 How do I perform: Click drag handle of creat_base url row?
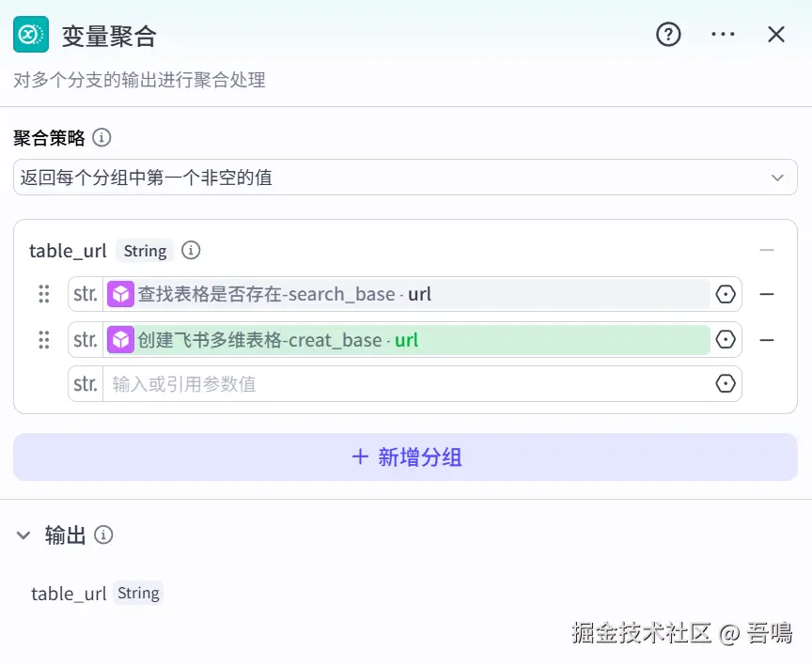click(x=44, y=340)
